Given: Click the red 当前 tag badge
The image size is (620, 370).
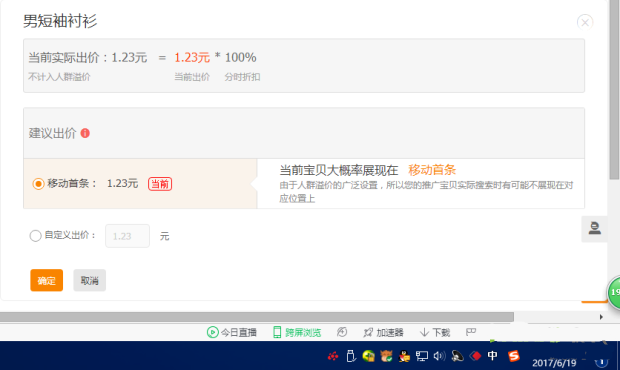Looking at the screenshot, I should click(160, 184).
